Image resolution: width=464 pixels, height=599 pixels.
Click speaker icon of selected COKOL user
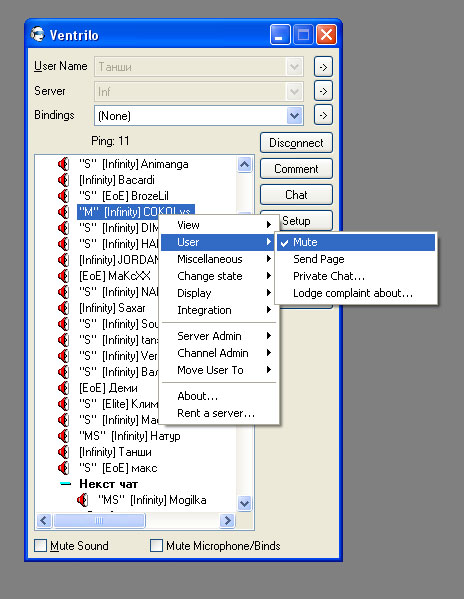63,212
